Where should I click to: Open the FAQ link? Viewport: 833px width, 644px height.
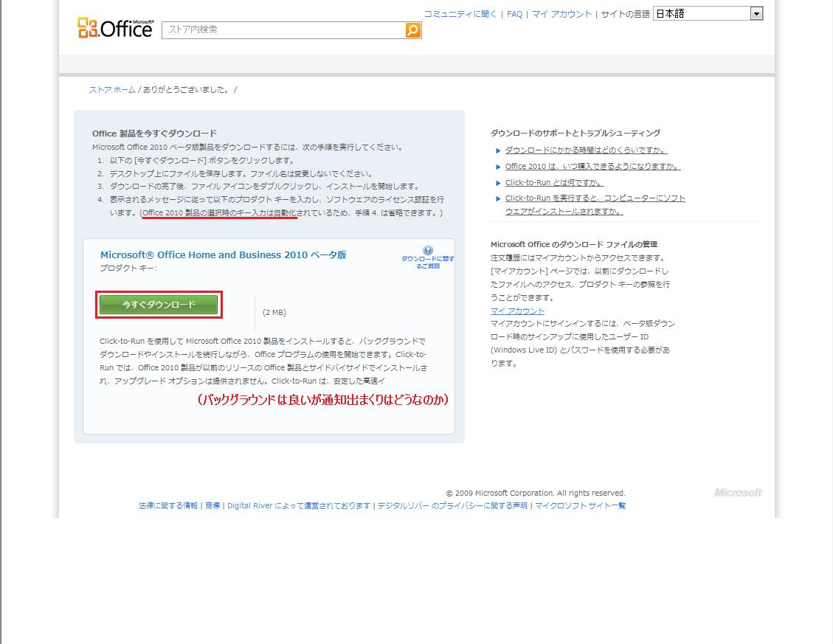click(x=514, y=14)
